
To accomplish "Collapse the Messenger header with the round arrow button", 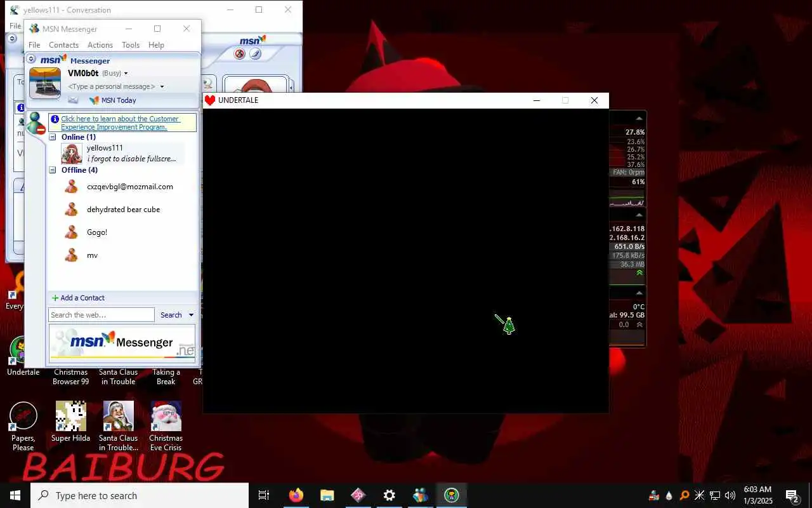I will click(x=31, y=58).
